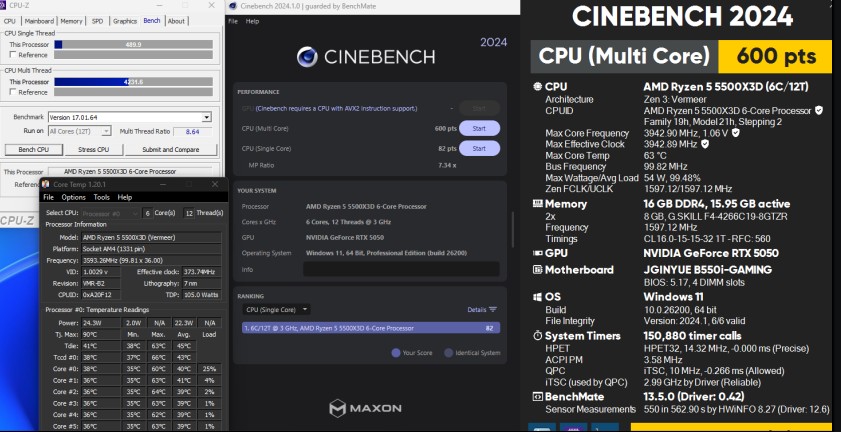Screen dimensions: 841x432
Task: Click the Cinebench window vertical scrollbar
Action: pos(513,231)
